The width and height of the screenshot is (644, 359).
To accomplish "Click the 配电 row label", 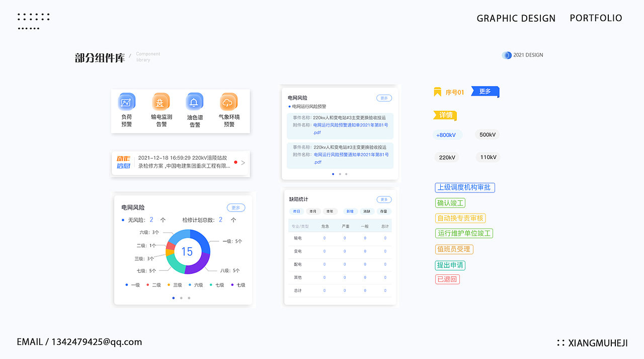I will (298, 264).
